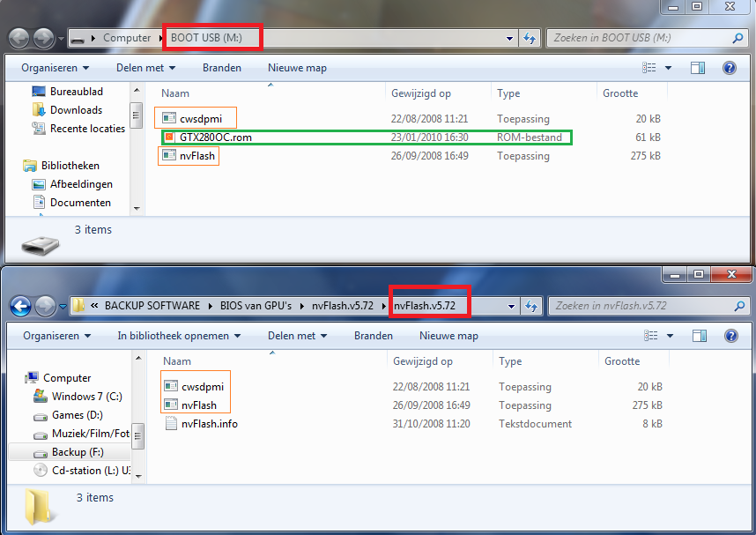
Task: Sort by Gewijzigd op in BOOT USB window
Action: (421, 93)
